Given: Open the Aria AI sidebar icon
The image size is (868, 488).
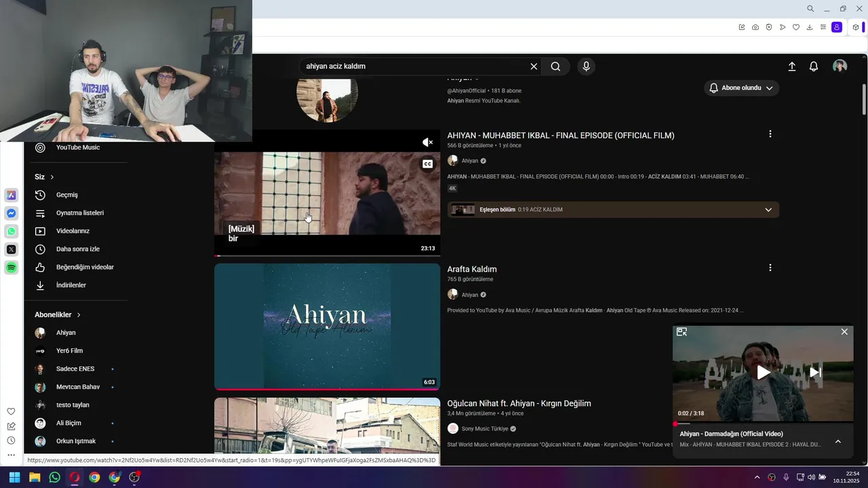Looking at the screenshot, I should 12,195.
